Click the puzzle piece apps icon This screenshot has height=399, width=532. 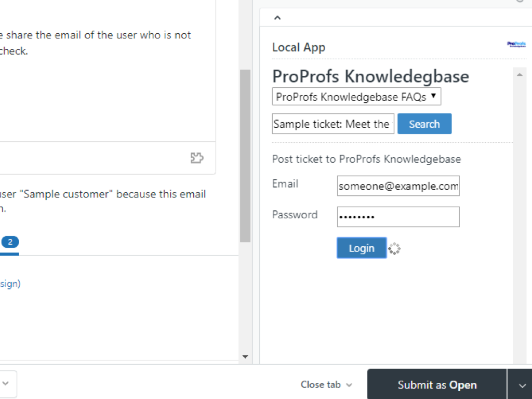(197, 158)
